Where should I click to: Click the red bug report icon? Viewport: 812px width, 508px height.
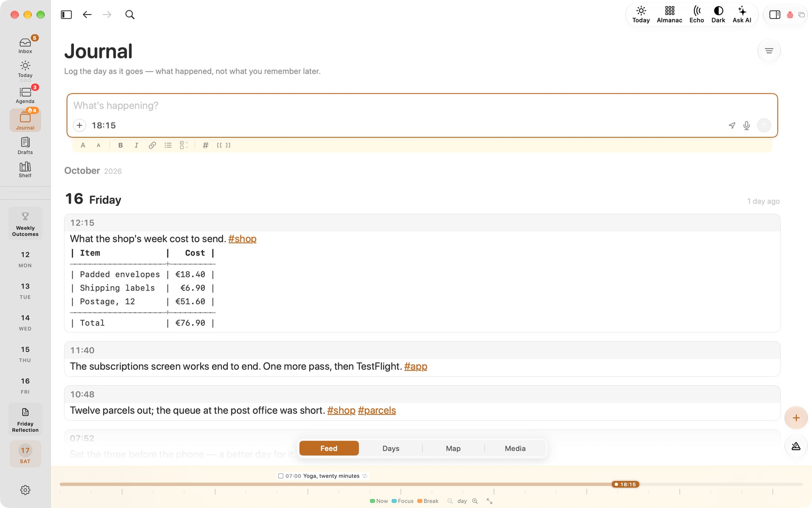[x=790, y=15]
